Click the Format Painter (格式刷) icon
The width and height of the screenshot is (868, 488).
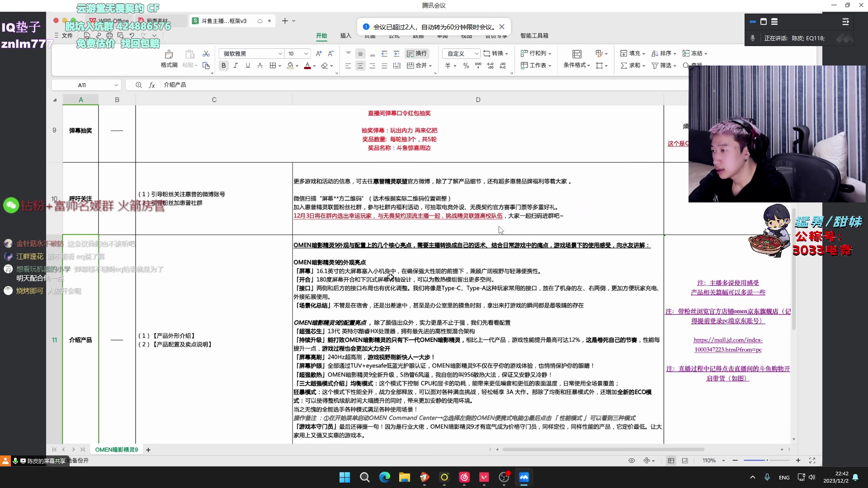click(169, 59)
